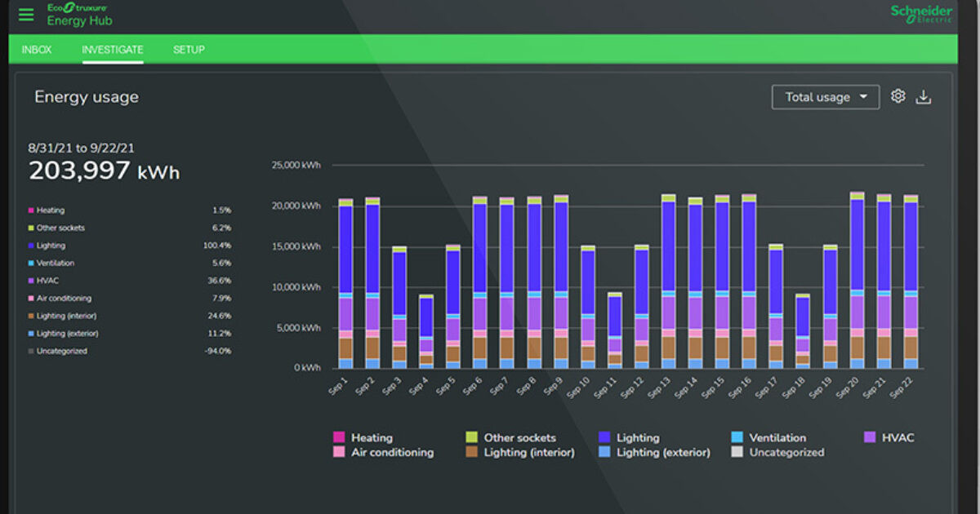
Task: Select the Sep 18 stacked bar
Action: point(804,331)
